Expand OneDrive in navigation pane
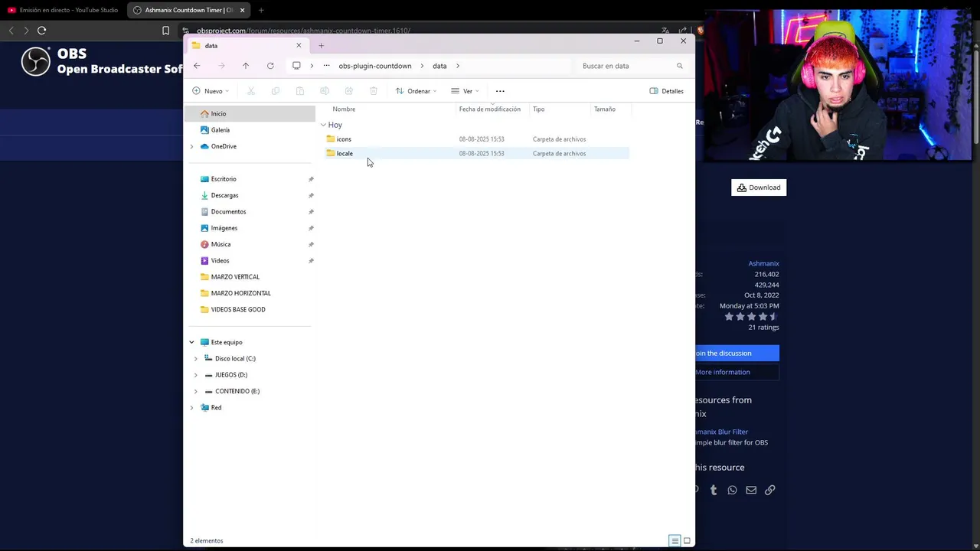Viewport: 980px width, 551px height. tap(191, 146)
